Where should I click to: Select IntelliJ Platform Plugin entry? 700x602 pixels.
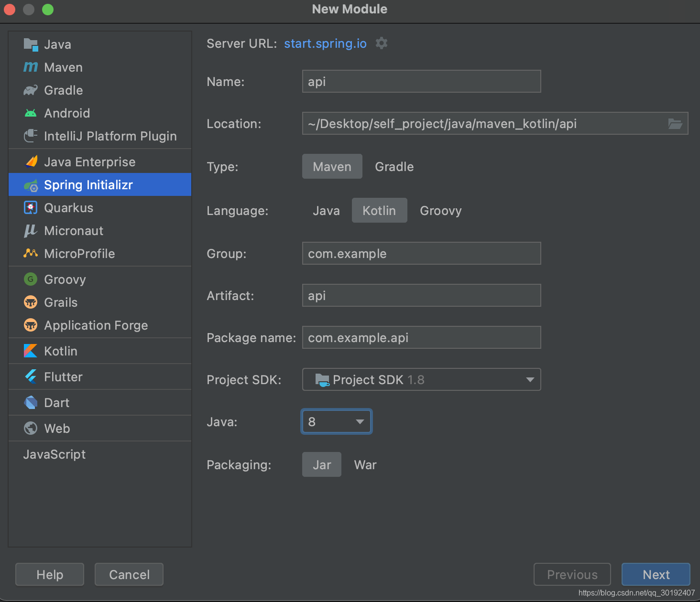(100, 136)
